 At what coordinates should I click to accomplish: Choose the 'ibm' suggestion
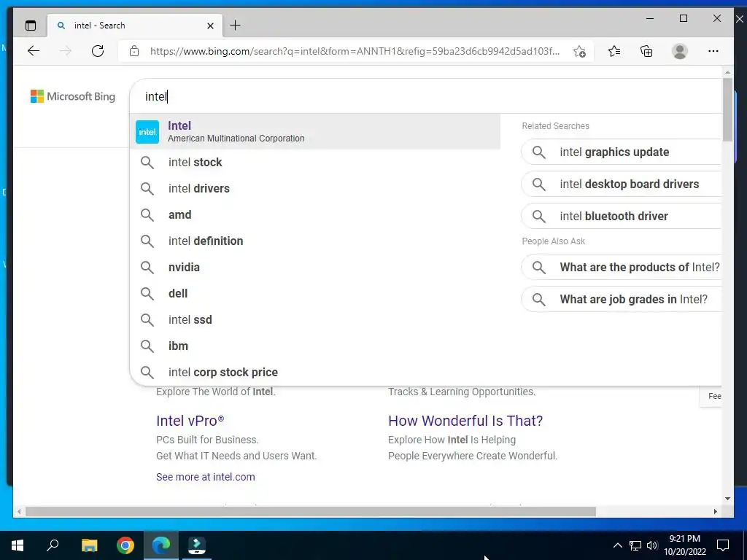pos(315,346)
